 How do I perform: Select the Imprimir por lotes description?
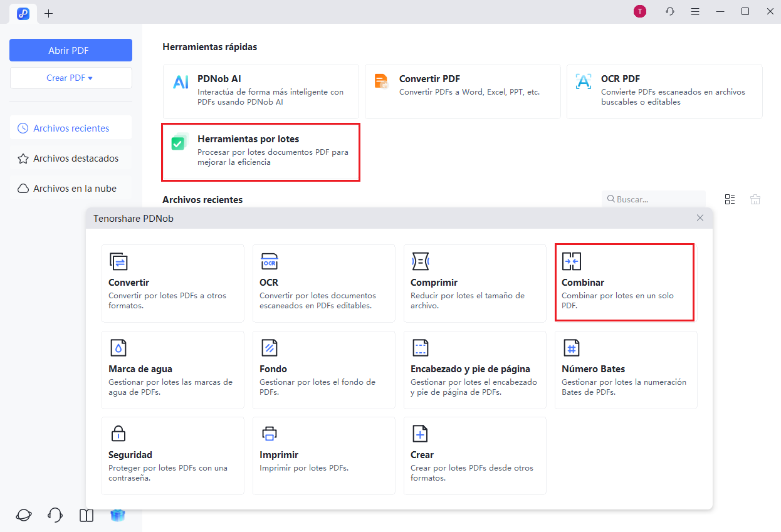[x=304, y=468]
